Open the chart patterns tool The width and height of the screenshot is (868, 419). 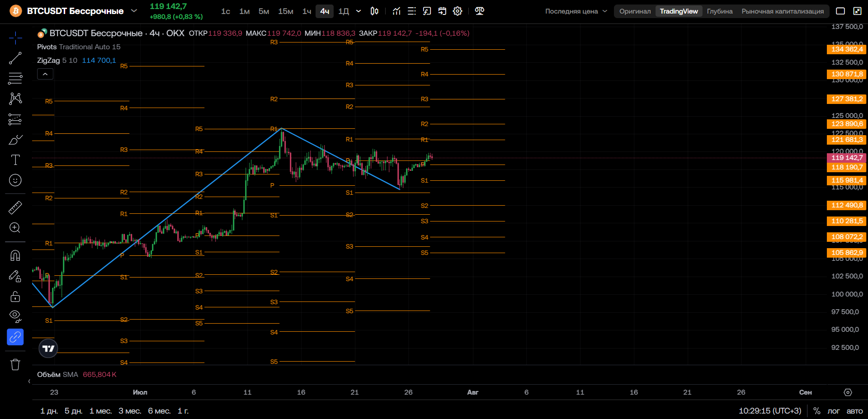[15, 99]
